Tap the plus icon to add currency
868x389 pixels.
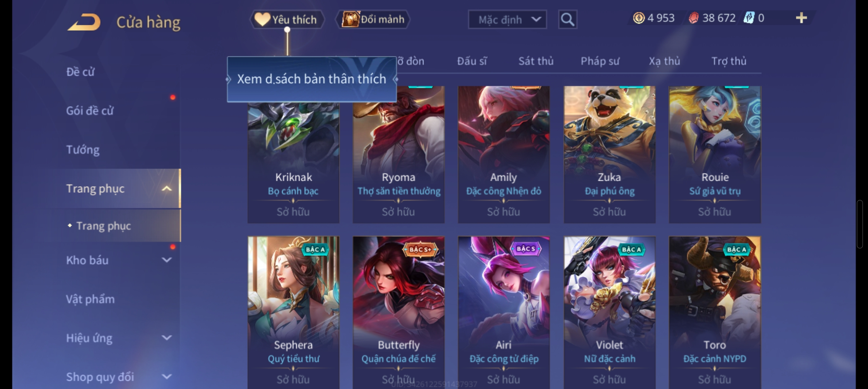801,18
